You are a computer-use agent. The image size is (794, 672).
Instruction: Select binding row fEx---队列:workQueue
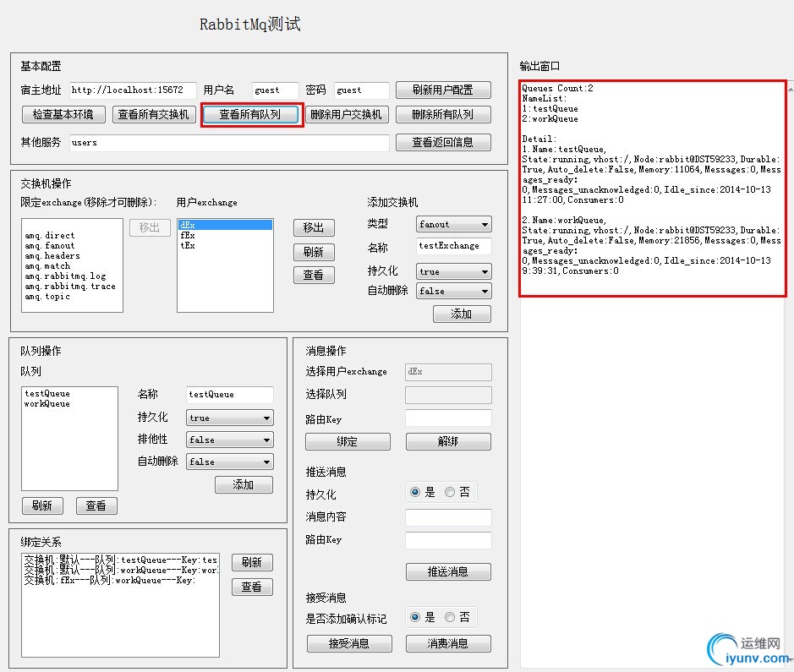click(110, 580)
